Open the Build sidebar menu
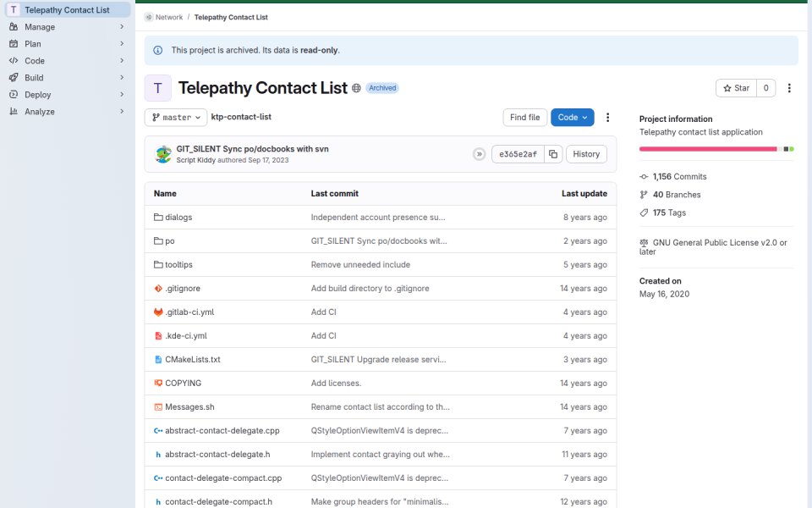Viewport: 812px width, 508px height. [x=68, y=78]
